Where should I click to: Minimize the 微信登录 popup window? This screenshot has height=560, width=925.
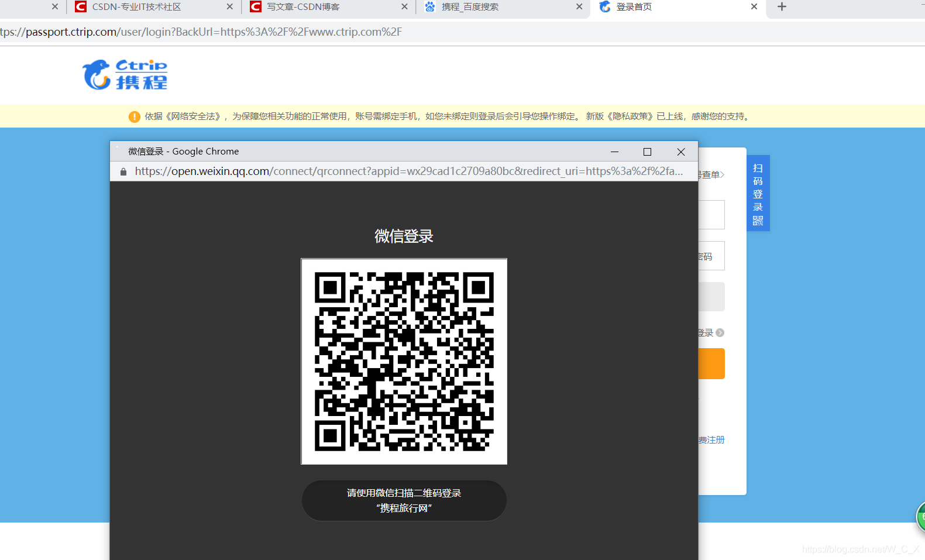coord(614,152)
